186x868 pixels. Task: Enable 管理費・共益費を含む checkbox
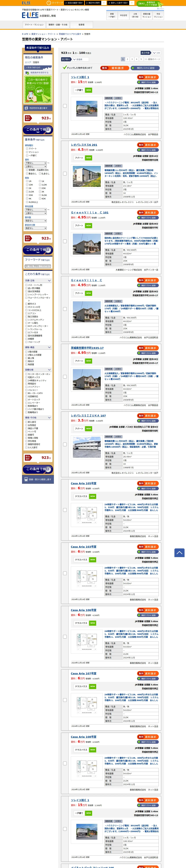(x=27, y=170)
